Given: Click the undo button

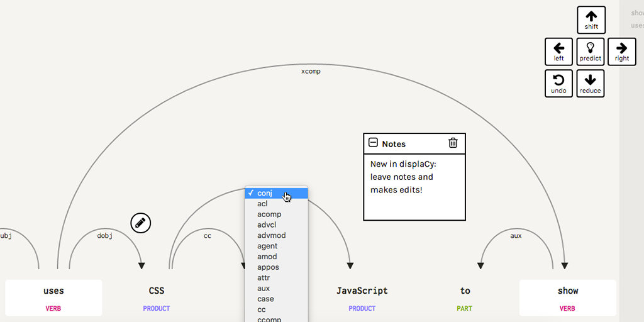Looking at the screenshot, I should point(558,83).
